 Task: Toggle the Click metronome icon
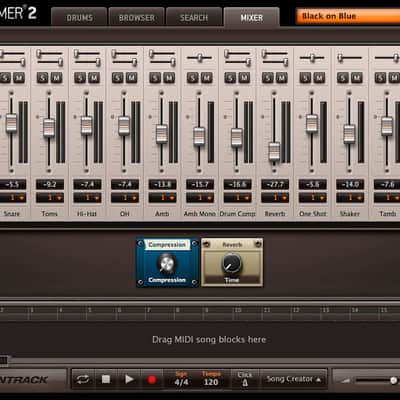(245, 383)
